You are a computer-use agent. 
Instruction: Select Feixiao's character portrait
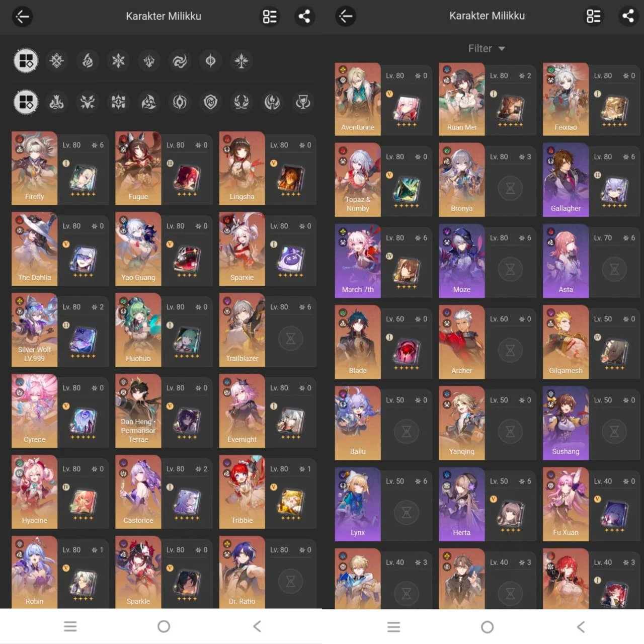click(566, 99)
